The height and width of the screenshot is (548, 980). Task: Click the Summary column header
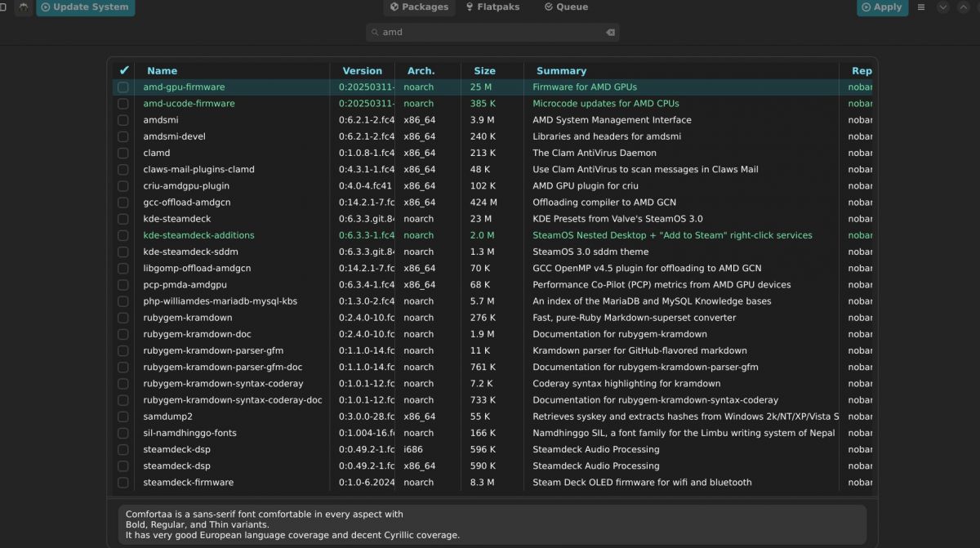coord(561,71)
